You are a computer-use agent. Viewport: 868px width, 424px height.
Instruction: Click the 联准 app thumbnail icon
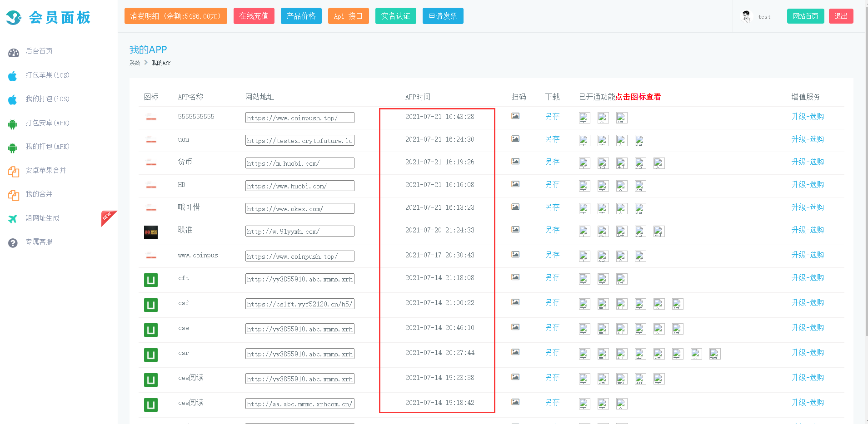pyautogui.click(x=151, y=232)
